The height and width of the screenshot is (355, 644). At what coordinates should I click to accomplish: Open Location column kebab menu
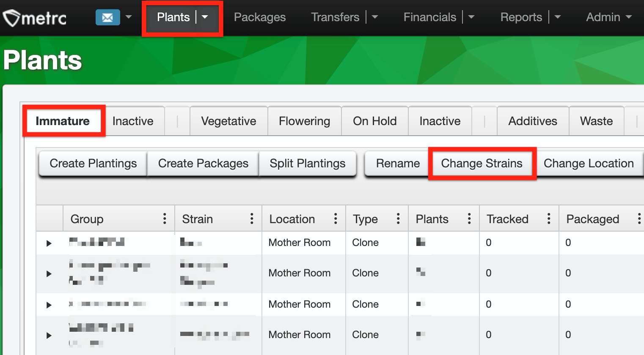(336, 218)
